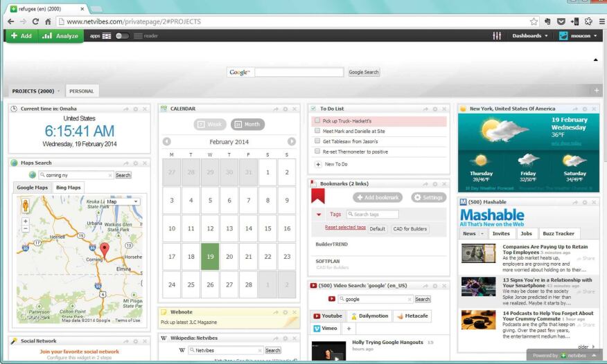The image size is (607, 364).
Task: Select the Vimeo tab
Action: pyautogui.click(x=326, y=329)
